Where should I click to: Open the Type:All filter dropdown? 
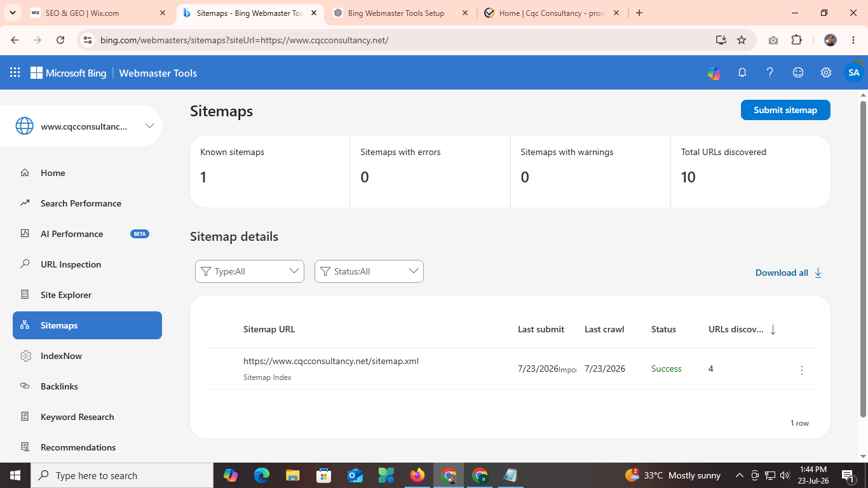pos(250,271)
